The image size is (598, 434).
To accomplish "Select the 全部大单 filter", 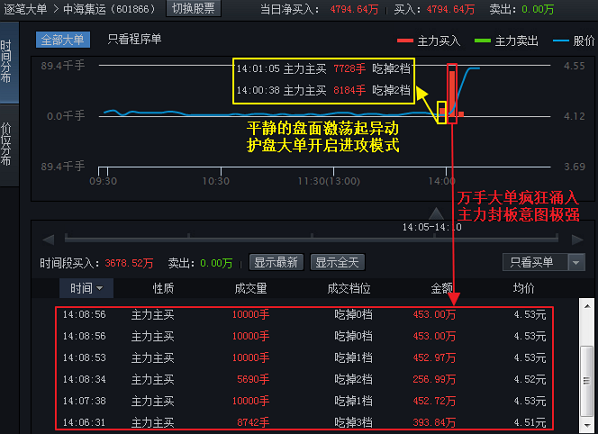I will (63, 40).
